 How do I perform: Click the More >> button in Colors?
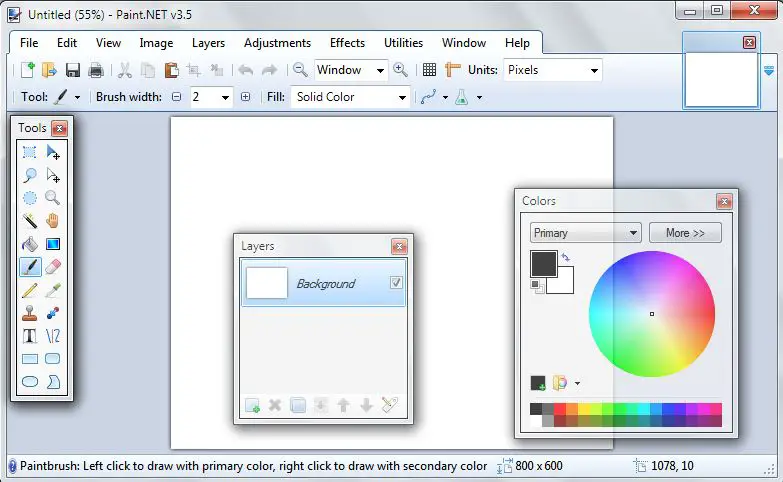pyautogui.click(x=685, y=233)
